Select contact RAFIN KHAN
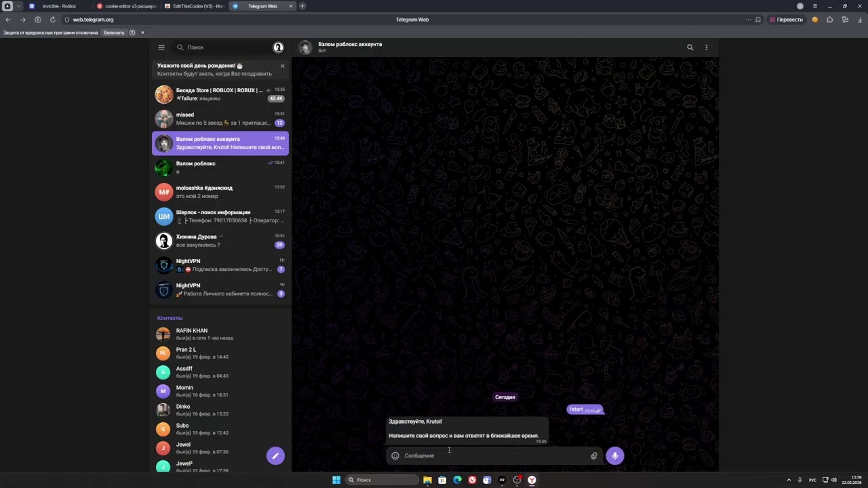 click(x=220, y=334)
